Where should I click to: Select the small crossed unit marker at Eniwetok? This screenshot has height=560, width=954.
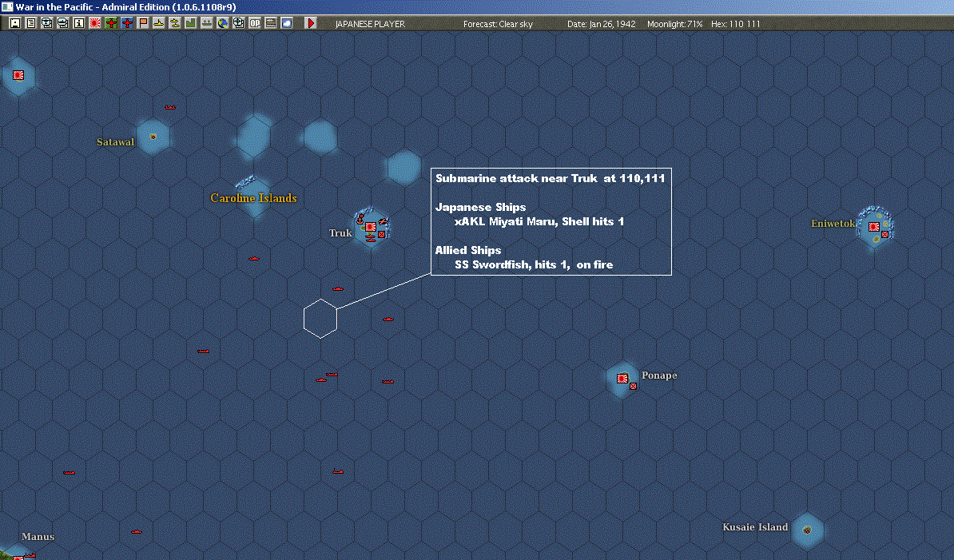pyautogui.click(x=885, y=234)
